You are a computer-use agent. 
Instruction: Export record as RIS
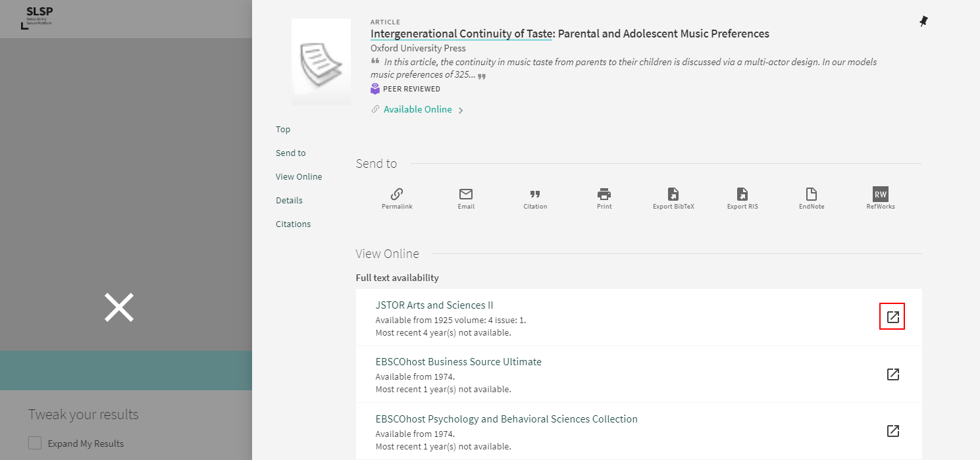click(742, 195)
